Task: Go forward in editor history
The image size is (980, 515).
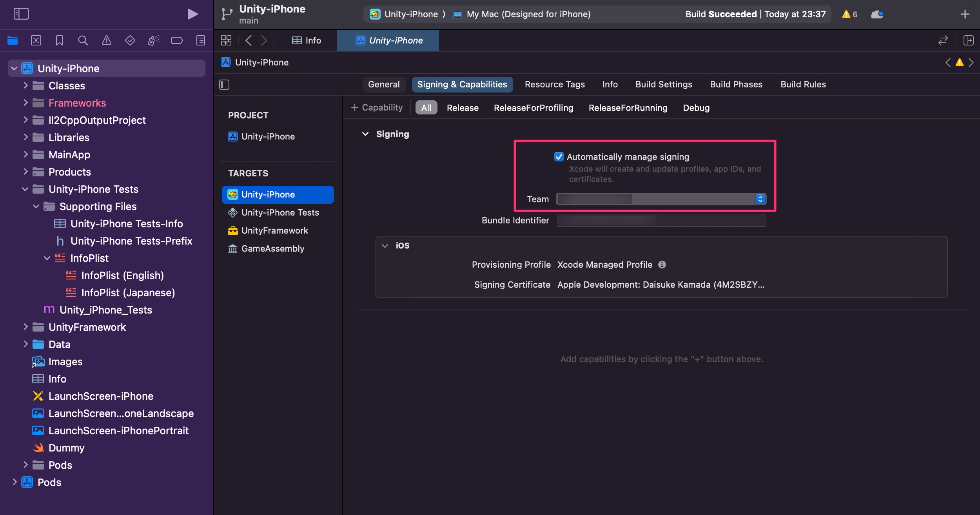Action: pos(264,40)
